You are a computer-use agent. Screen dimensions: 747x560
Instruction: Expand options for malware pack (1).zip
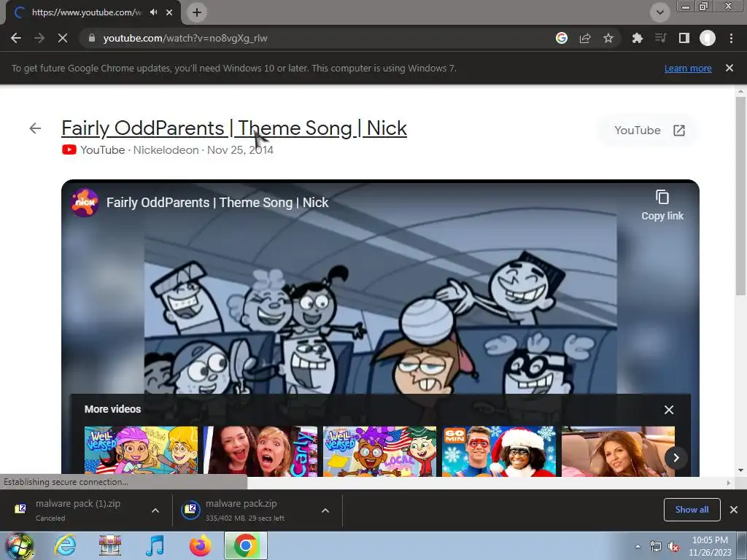tap(155, 510)
